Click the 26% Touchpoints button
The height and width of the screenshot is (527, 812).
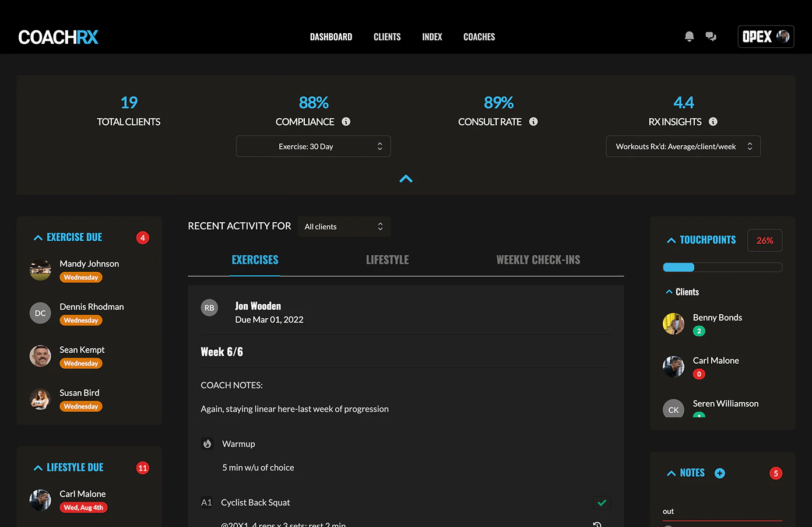tap(764, 240)
